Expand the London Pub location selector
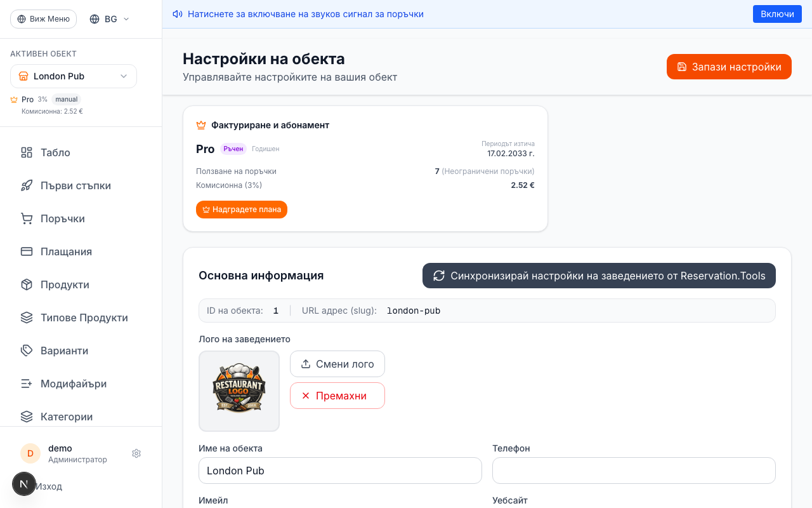812x508 pixels. click(73, 76)
